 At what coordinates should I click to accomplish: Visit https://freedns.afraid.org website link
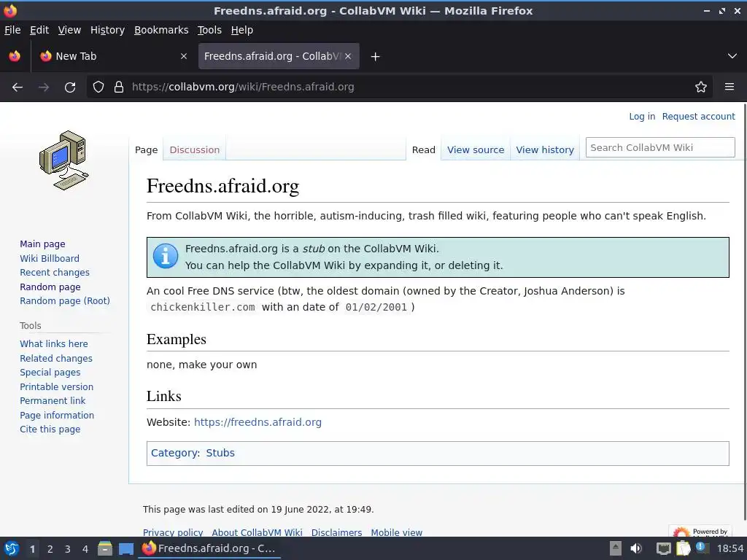[x=258, y=422]
